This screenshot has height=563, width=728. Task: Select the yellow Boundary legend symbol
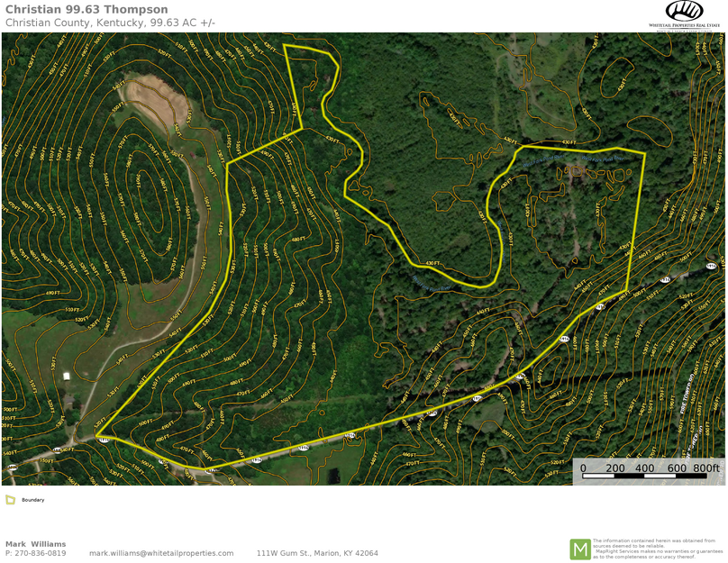(10, 499)
